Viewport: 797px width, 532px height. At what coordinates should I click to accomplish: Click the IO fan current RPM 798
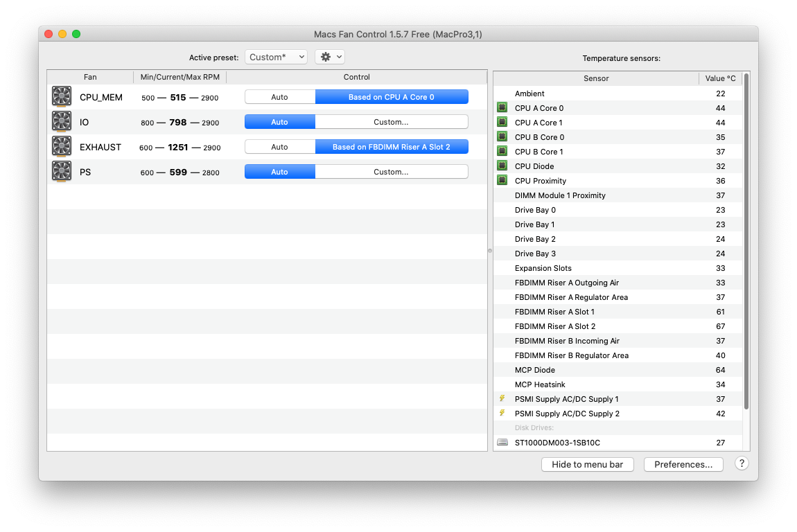[x=178, y=123]
